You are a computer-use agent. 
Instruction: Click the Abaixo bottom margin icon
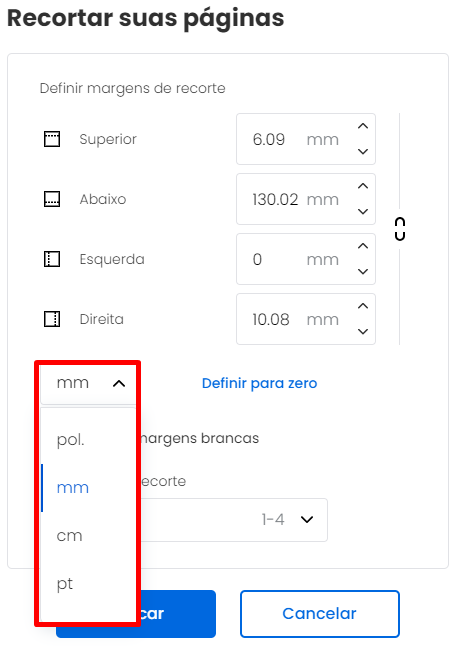52,199
